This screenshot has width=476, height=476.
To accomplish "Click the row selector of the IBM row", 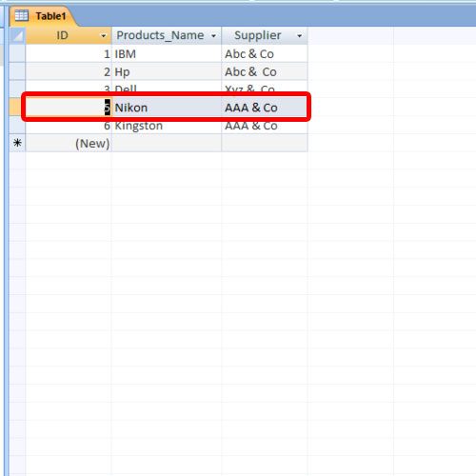I will point(17,53).
